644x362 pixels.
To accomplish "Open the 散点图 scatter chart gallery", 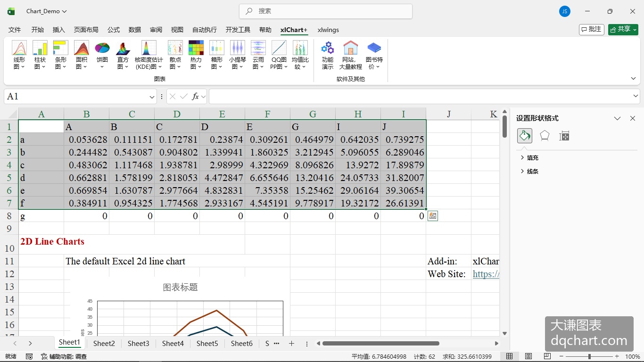I will click(175, 55).
